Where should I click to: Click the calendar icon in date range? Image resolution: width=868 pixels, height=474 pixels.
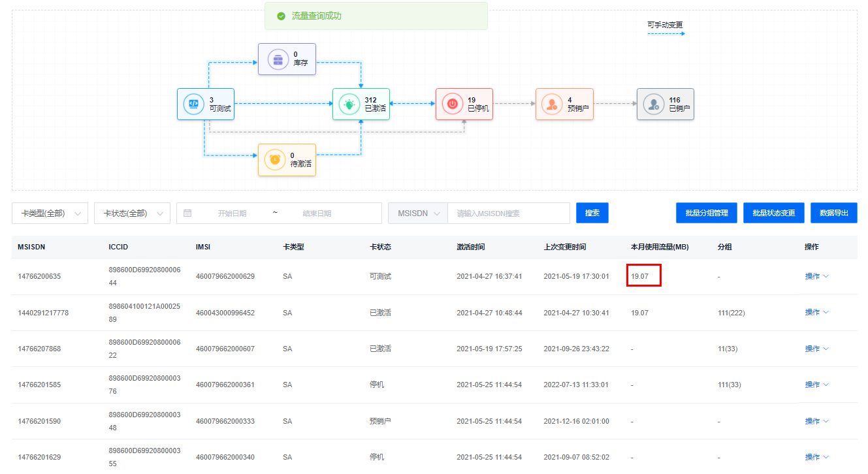pyautogui.click(x=187, y=213)
